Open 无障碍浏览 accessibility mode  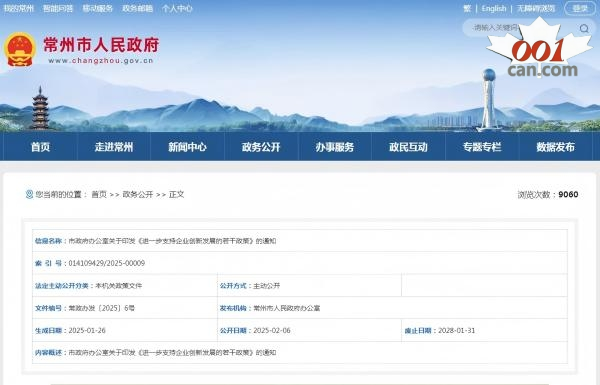536,8
